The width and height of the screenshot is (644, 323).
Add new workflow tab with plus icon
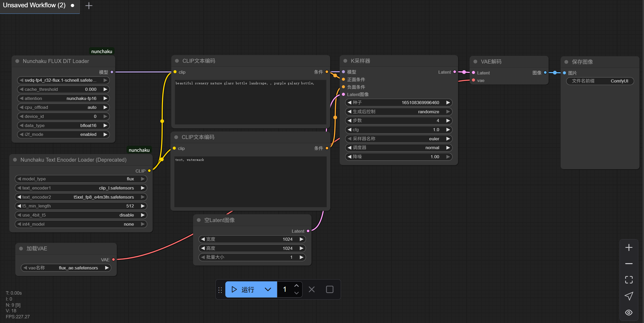[89, 5]
